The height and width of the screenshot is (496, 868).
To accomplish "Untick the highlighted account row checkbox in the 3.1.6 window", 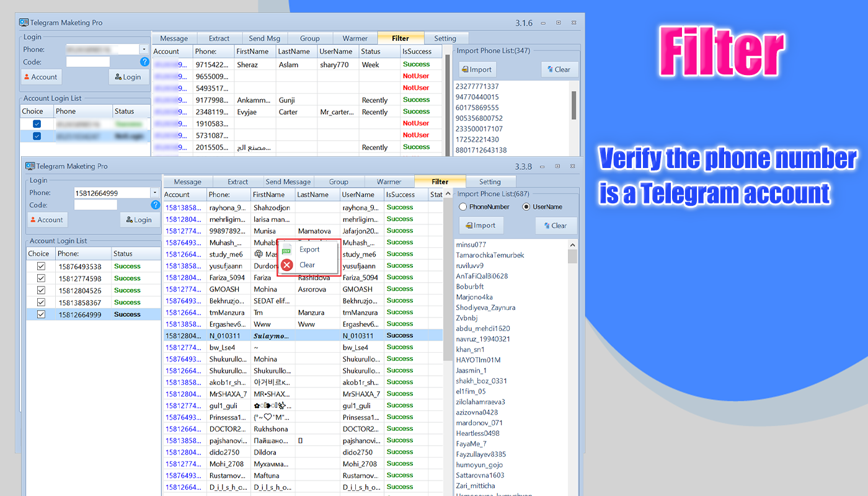I will 37,136.
